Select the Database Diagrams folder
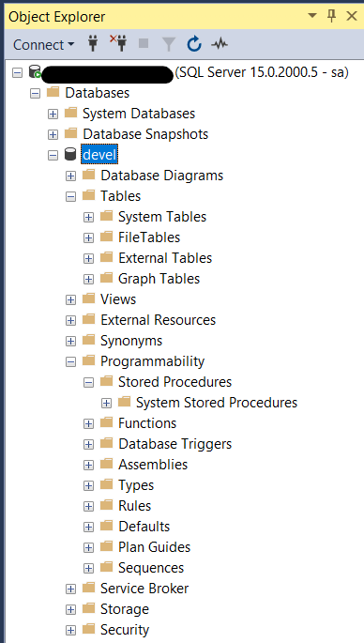The image size is (364, 643). pyautogui.click(x=162, y=176)
